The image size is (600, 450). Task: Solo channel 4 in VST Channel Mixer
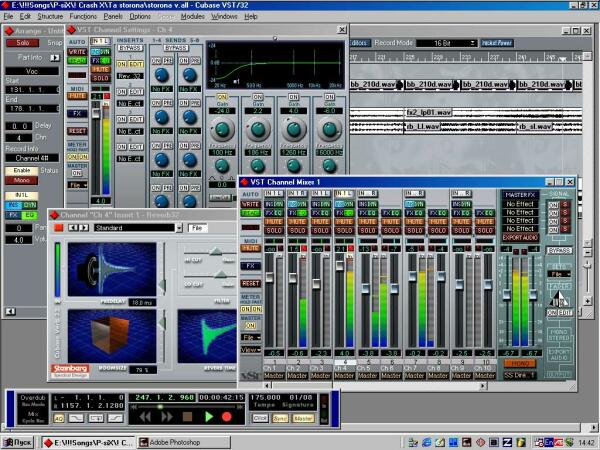point(344,230)
